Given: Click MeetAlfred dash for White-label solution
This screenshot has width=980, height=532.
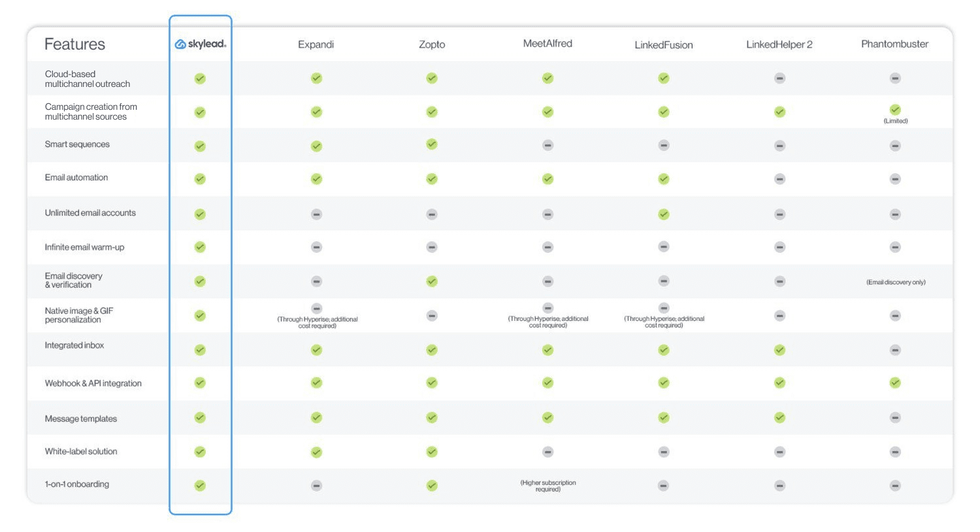Looking at the screenshot, I should [547, 452].
